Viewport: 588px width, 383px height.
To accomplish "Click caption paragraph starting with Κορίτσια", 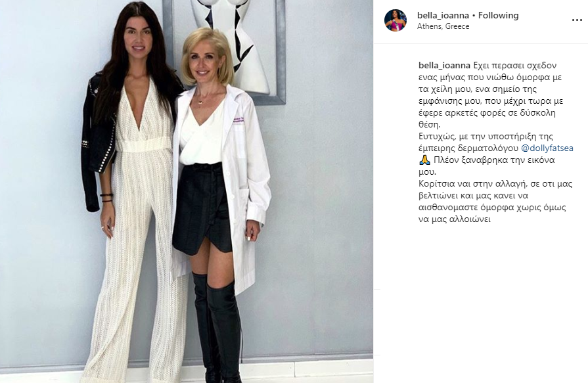I will point(495,202).
